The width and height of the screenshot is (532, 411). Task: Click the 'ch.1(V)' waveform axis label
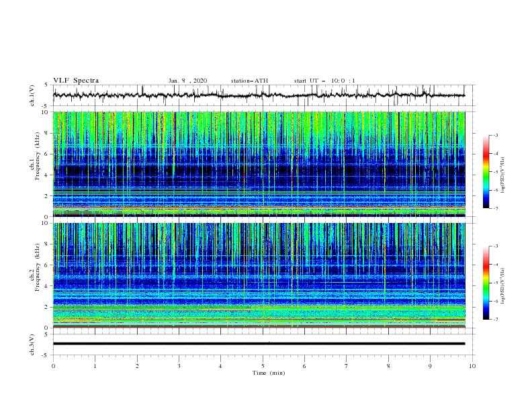32,95
